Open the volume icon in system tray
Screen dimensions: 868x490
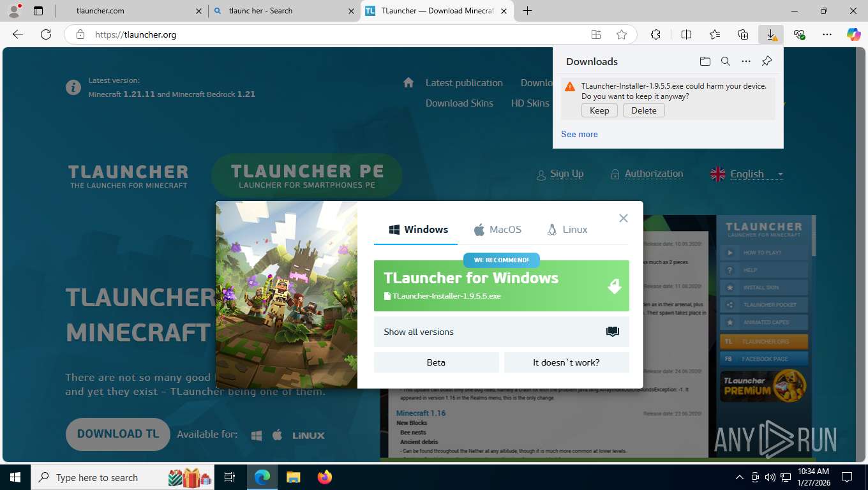770,477
